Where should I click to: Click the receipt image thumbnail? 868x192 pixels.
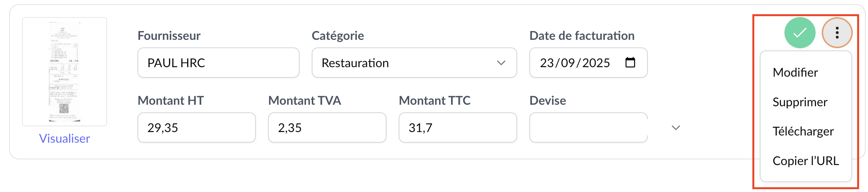tap(65, 72)
